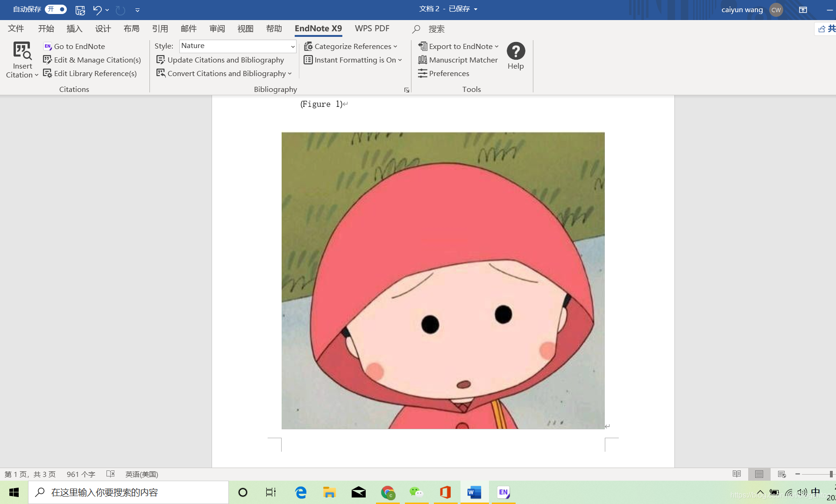The image size is (836, 504).
Task: Click the 961 个字 word count
Action: pyautogui.click(x=81, y=474)
